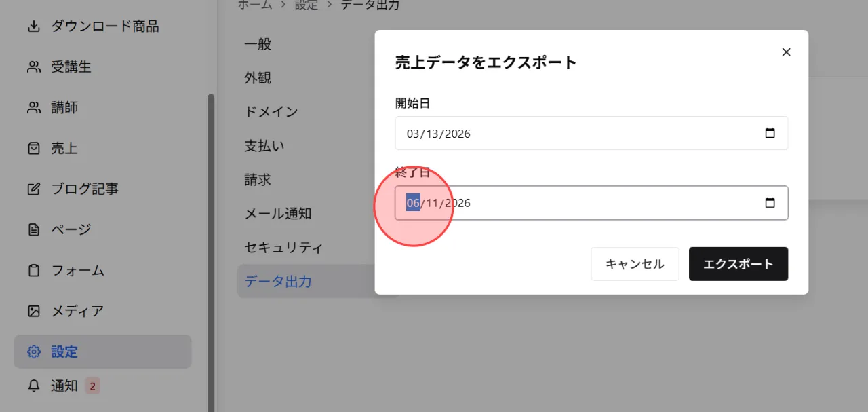Image resolution: width=868 pixels, height=412 pixels.
Task: Click the bell icon beside 通知
Action: point(34,386)
